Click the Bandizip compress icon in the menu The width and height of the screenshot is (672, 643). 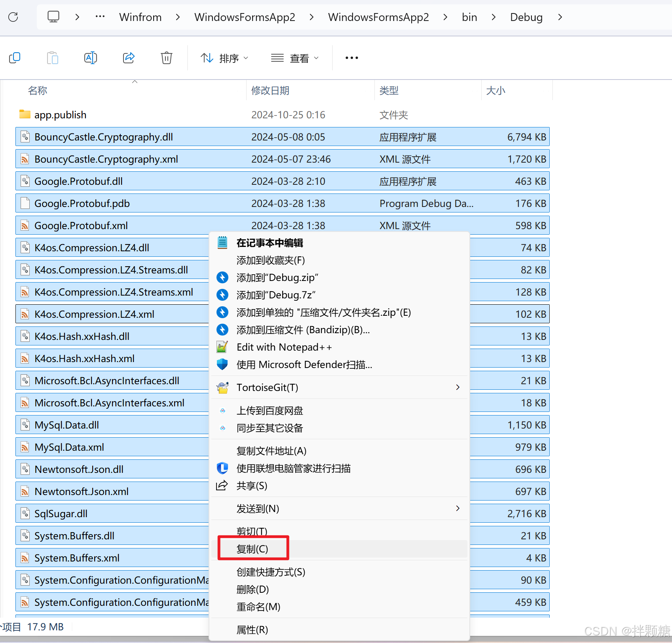(x=222, y=330)
